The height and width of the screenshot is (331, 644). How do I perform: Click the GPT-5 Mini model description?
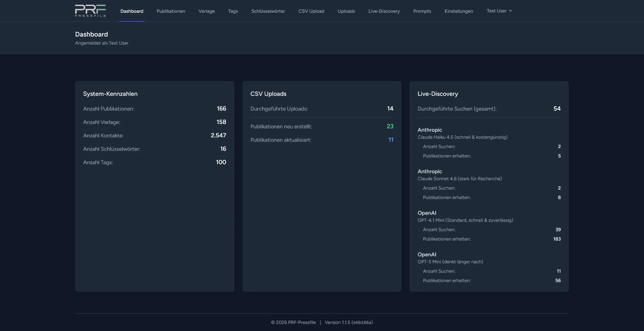click(450, 262)
